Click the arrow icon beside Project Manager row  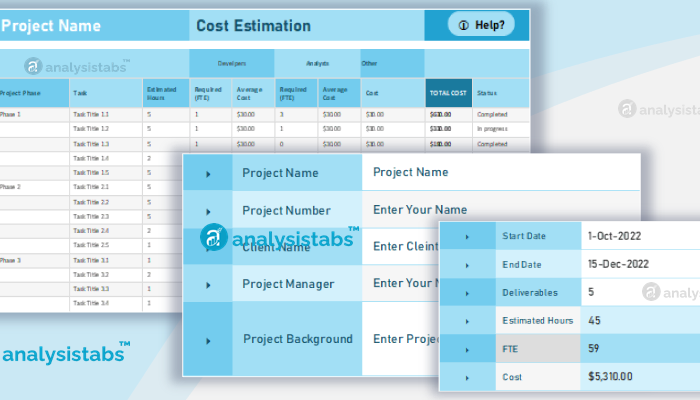(x=208, y=285)
